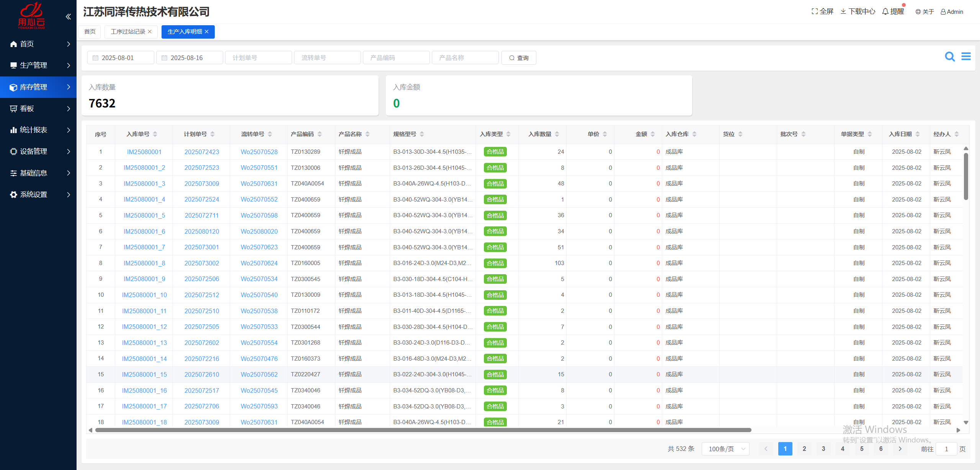Expand 设备管理 sidebar chevron
980x470 pixels.
(x=69, y=151)
